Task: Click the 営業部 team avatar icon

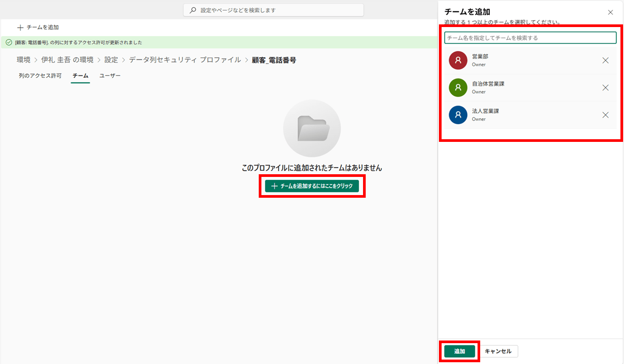Action: pyautogui.click(x=458, y=60)
